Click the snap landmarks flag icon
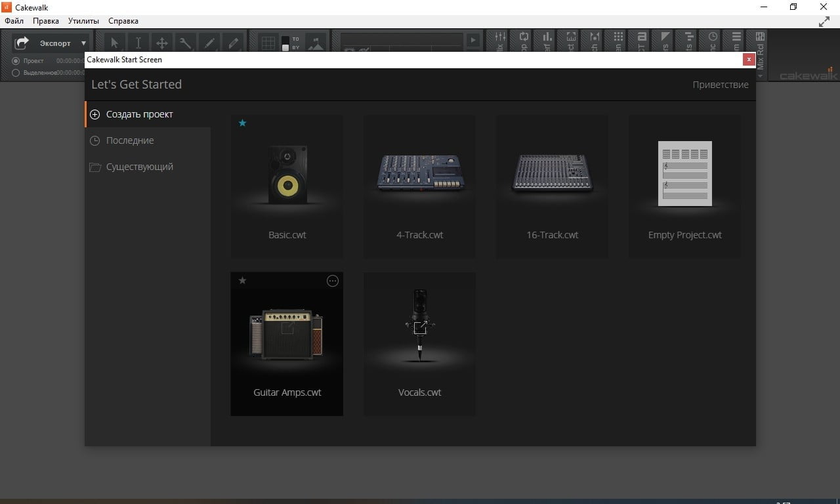This screenshot has width=840, height=504. (316, 43)
